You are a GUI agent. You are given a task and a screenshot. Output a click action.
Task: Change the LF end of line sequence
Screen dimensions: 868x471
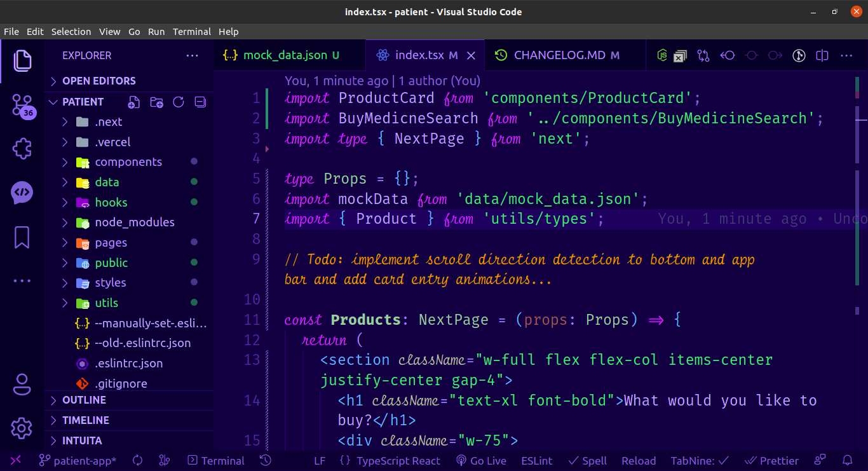point(320,461)
